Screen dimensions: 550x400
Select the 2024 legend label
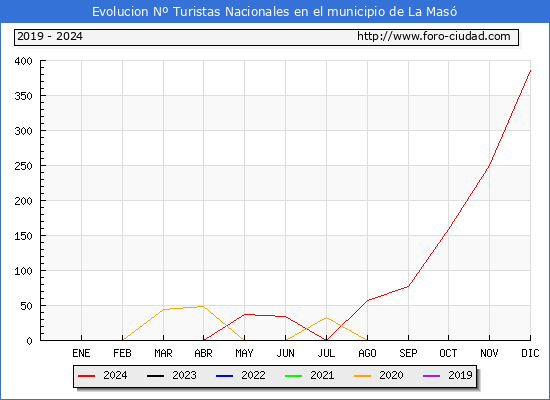(x=115, y=375)
